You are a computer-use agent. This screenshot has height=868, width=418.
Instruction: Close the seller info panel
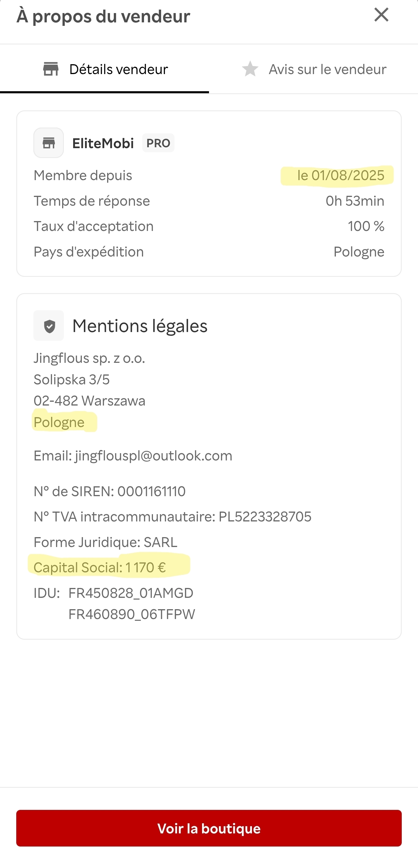[x=381, y=15]
